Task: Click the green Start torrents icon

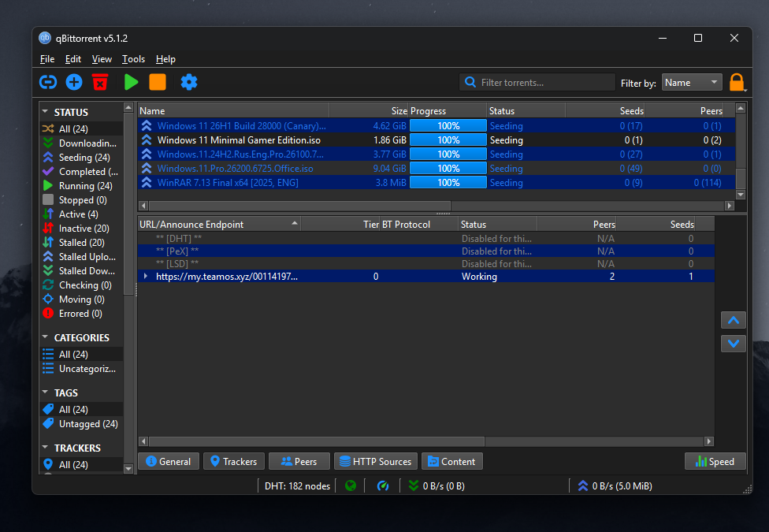Action: [131, 82]
